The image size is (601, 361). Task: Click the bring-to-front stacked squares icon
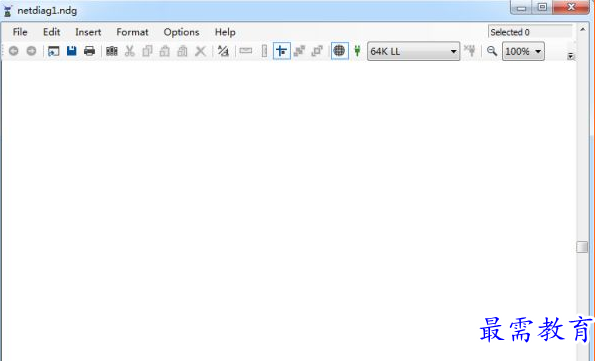click(299, 51)
